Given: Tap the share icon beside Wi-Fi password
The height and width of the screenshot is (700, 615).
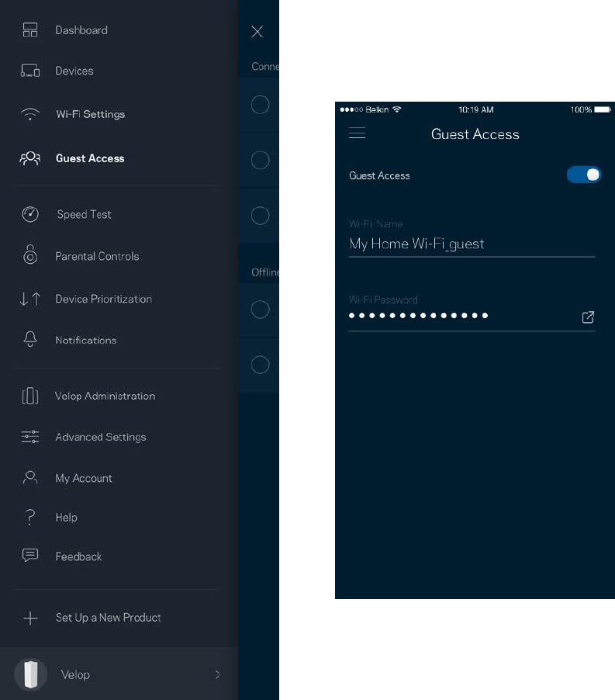Looking at the screenshot, I should 588,317.
